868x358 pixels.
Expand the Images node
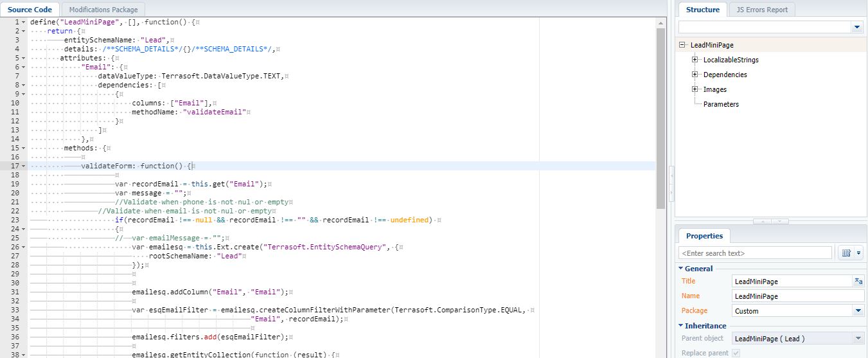click(x=695, y=89)
